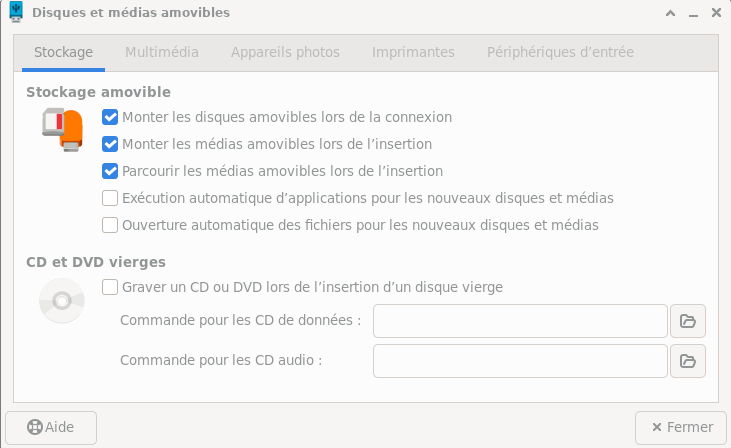Focus the audio CD command field
The height and width of the screenshot is (448, 731).
coord(520,360)
